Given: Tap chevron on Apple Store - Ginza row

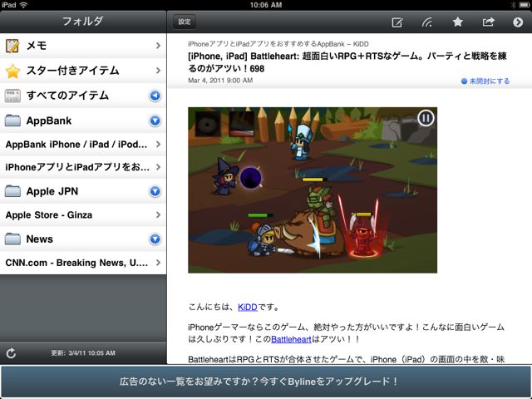Looking at the screenshot, I should pyautogui.click(x=158, y=214).
